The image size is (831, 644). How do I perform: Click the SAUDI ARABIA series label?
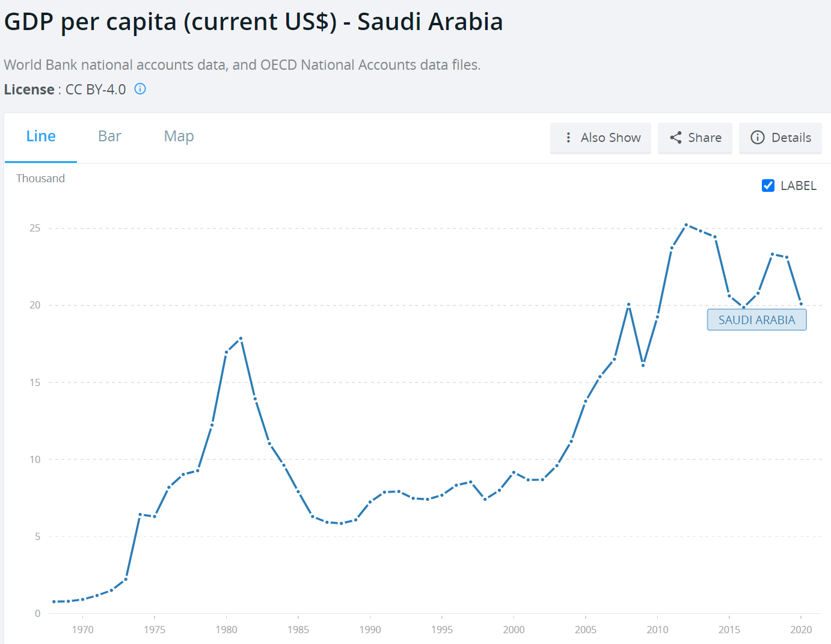point(756,320)
